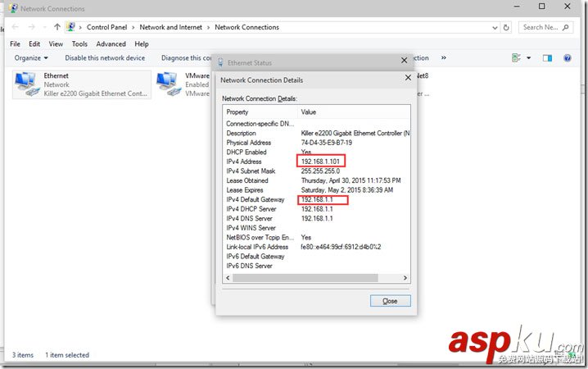This screenshot has height=369, width=588.
Task: Open the Advanced menu
Action: tap(111, 44)
